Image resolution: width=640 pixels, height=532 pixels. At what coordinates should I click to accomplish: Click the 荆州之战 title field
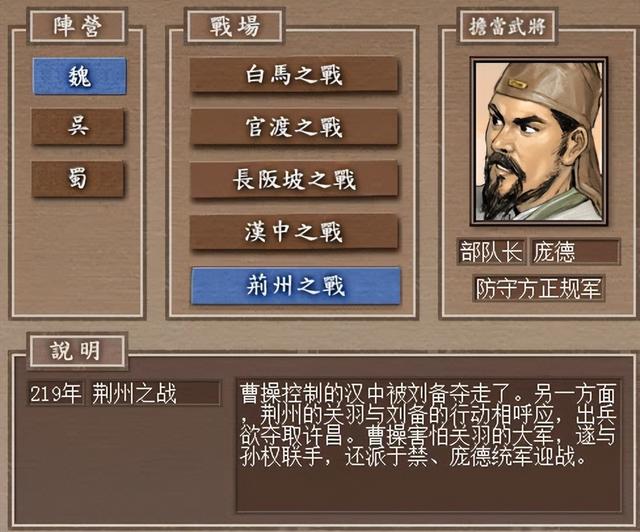pos(154,394)
